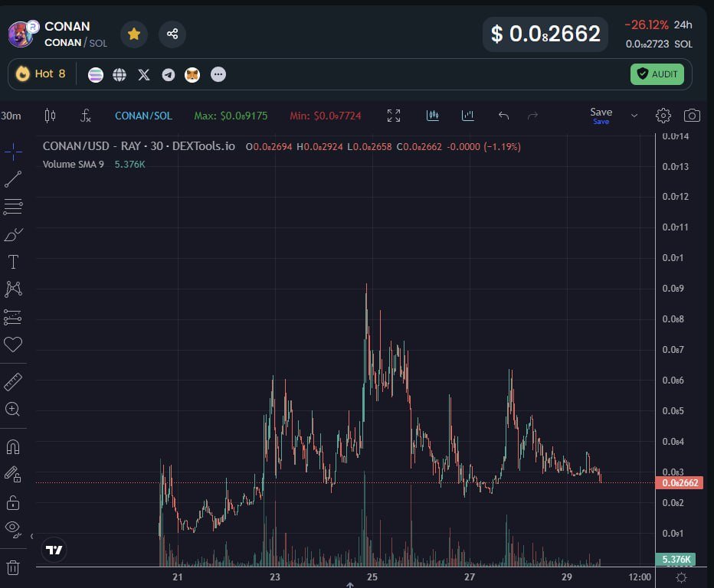Show more links via the three-dots icon
This screenshot has height=588, width=714.
click(218, 74)
